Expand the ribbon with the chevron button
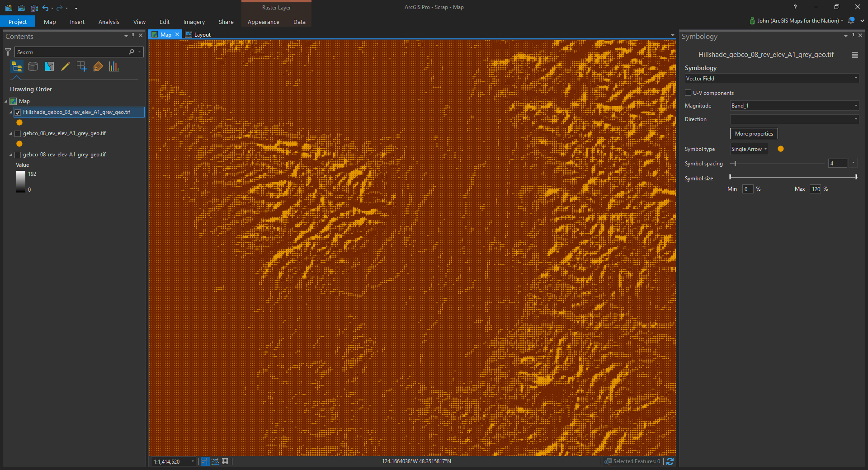The image size is (868, 470). click(x=862, y=21)
